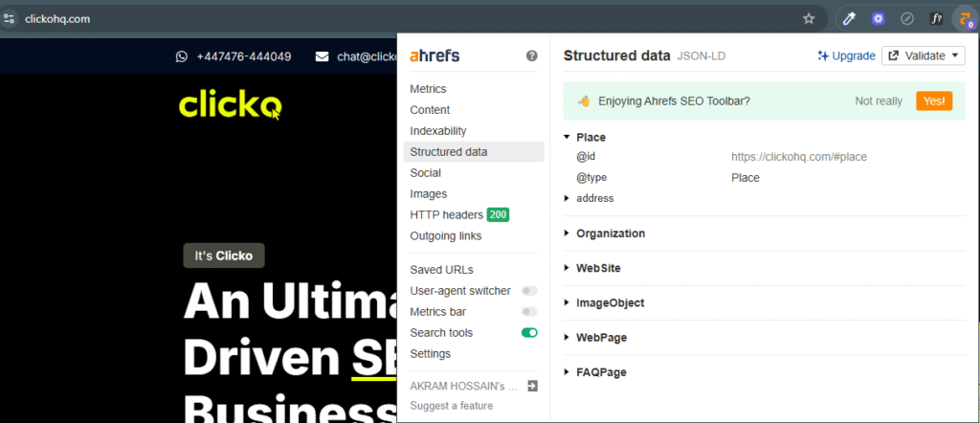Expand the WebSite section
980x423 pixels.
567,268
